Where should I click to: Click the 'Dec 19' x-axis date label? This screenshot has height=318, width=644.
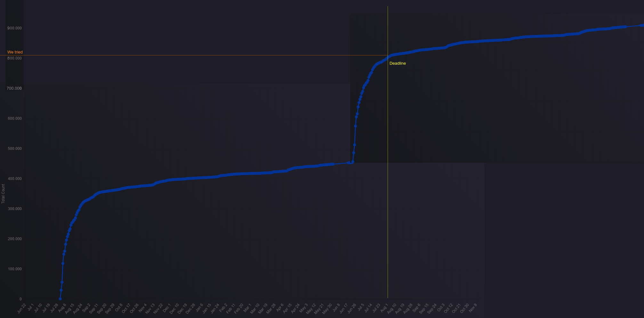click(182, 308)
